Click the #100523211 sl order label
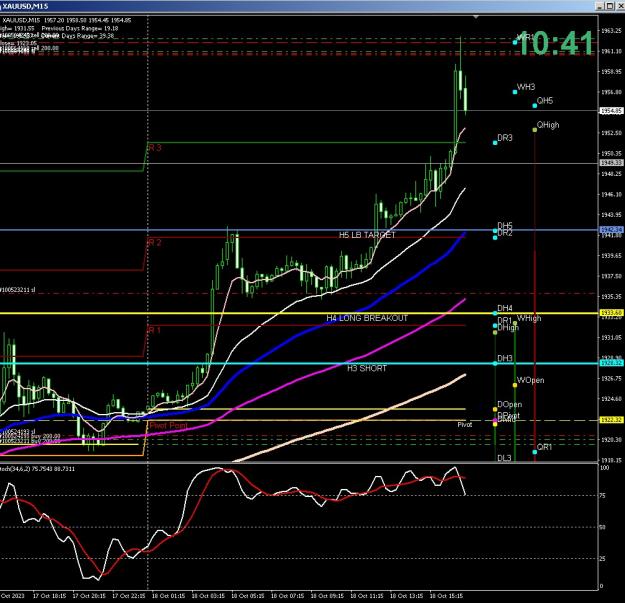This screenshot has width=625, height=603. pos(18,290)
